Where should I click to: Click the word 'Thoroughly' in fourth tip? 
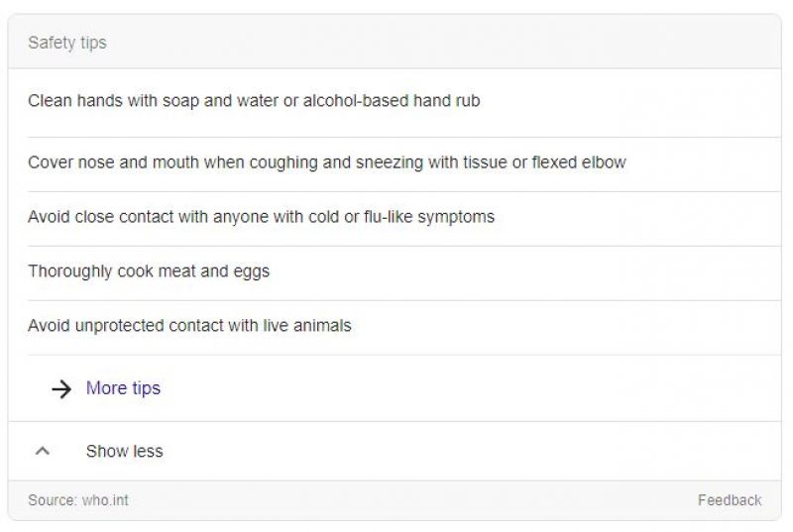coord(69,271)
